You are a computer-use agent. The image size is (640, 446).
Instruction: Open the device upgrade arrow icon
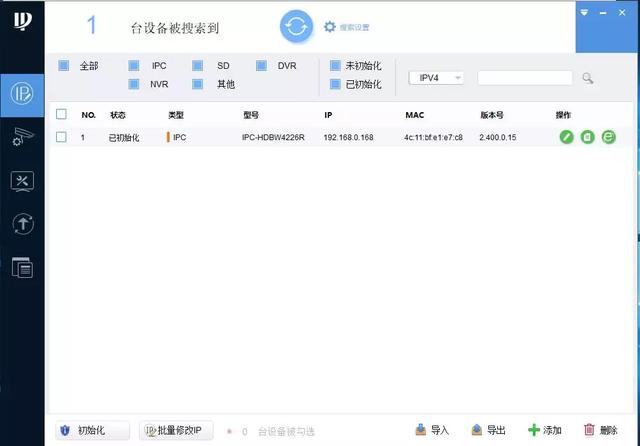point(23,224)
